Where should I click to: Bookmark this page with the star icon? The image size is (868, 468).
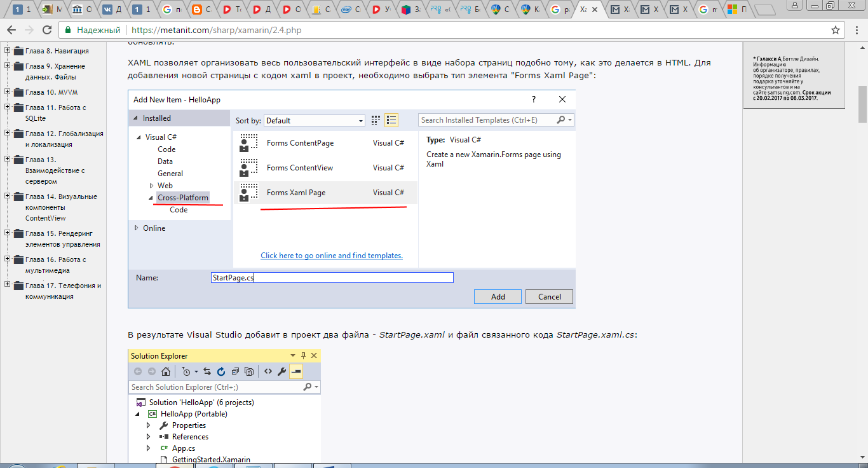tap(836, 30)
